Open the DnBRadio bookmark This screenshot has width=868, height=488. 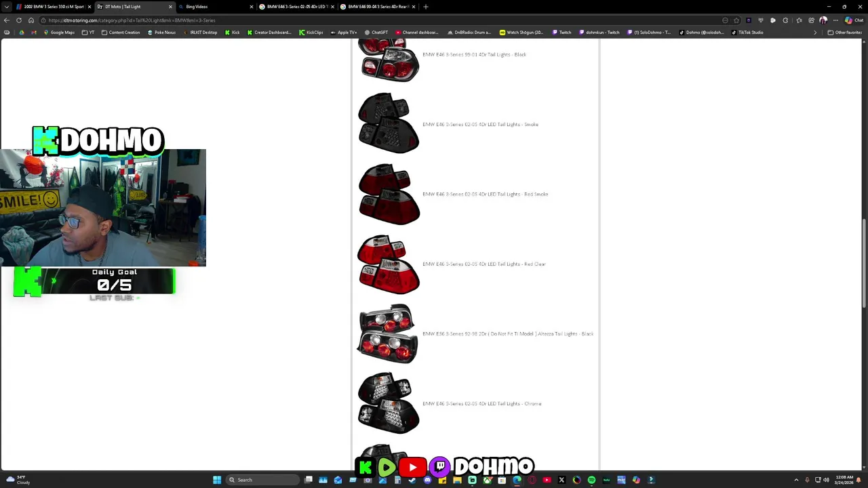coord(469,33)
